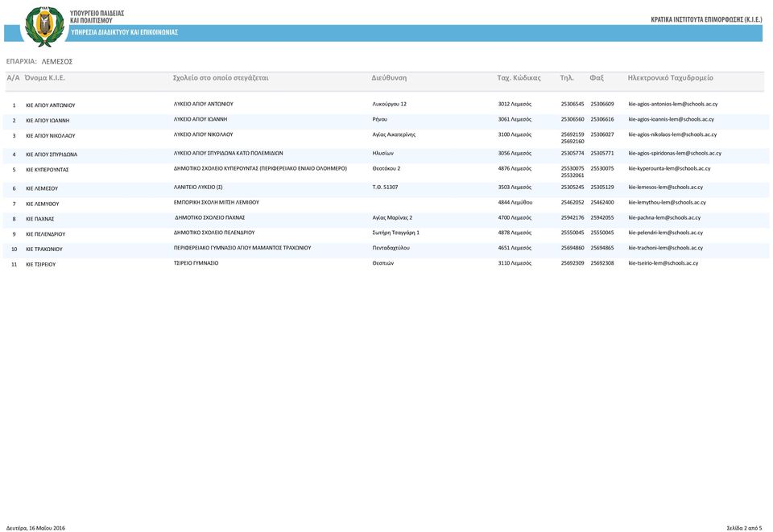Click fax number '25306616'

[x=602, y=119]
